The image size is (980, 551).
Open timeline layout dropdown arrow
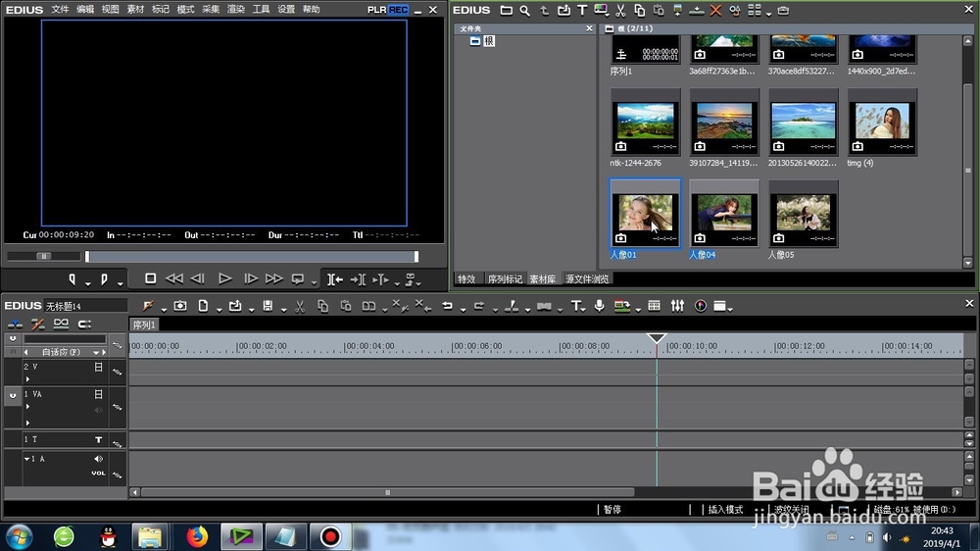pos(730,309)
